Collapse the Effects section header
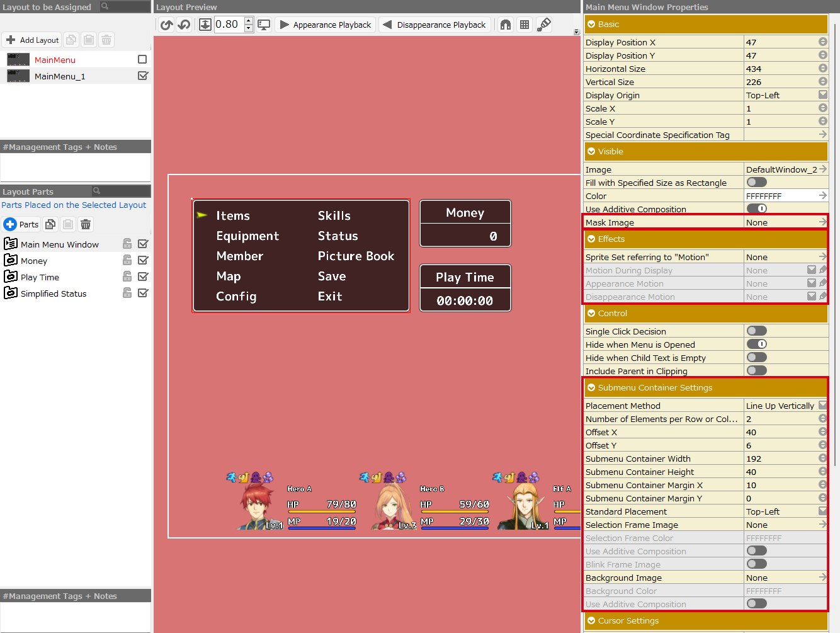The width and height of the screenshot is (840, 633). [x=591, y=239]
